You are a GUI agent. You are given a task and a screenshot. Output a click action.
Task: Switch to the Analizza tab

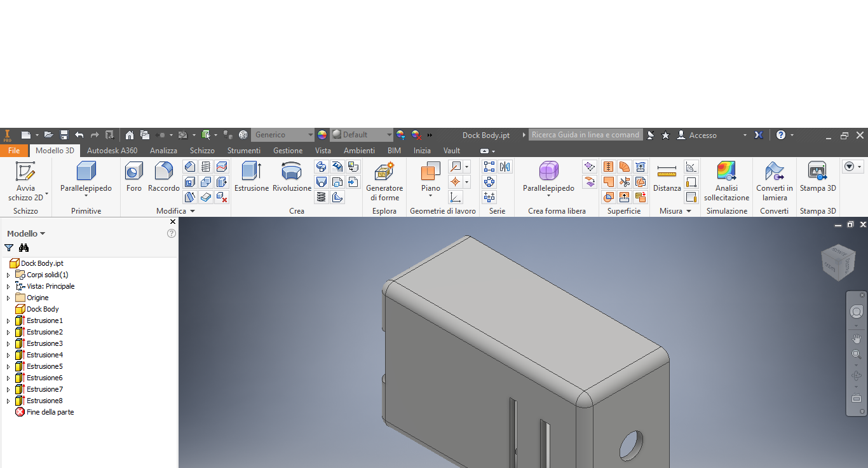(x=163, y=151)
